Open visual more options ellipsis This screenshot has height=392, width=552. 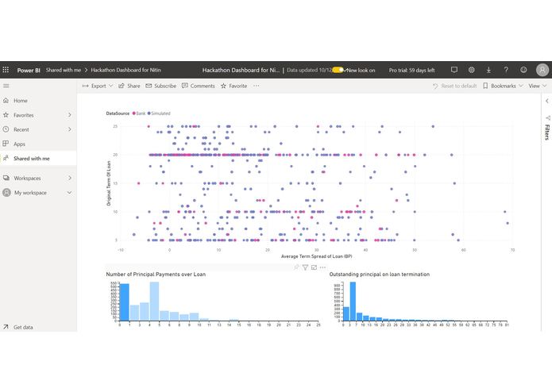(322, 267)
